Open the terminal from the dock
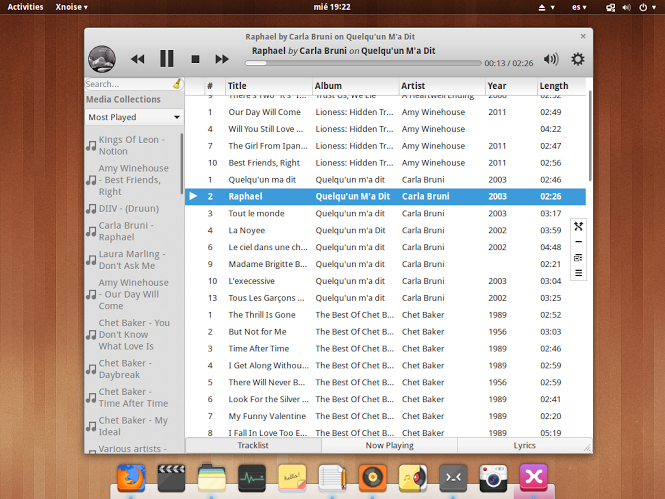The image size is (665, 499). pyautogui.click(x=453, y=478)
